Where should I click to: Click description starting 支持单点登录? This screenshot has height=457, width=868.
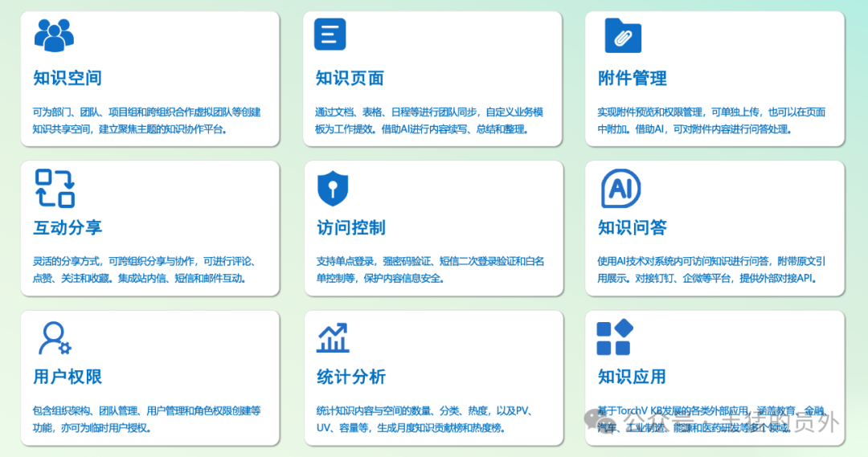(430, 269)
